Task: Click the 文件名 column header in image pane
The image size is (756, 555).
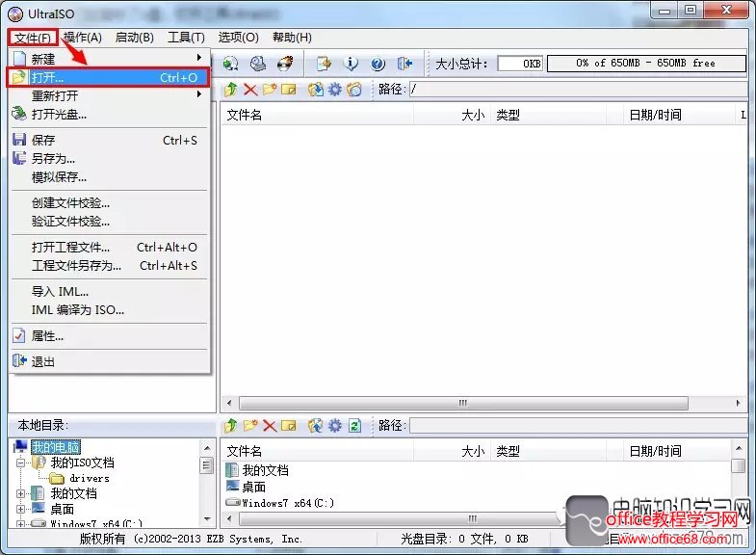Action: coord(245,115)
